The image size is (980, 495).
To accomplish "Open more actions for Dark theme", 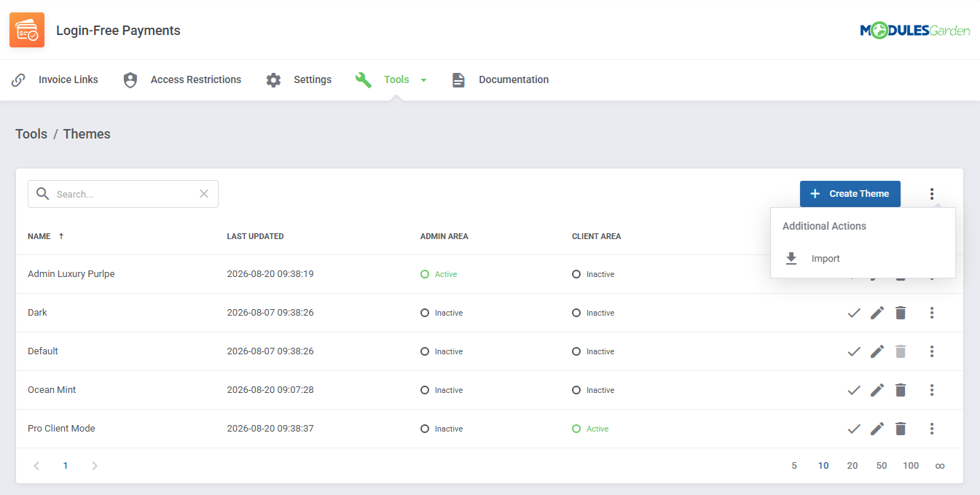I will click(x=932, y=313).
